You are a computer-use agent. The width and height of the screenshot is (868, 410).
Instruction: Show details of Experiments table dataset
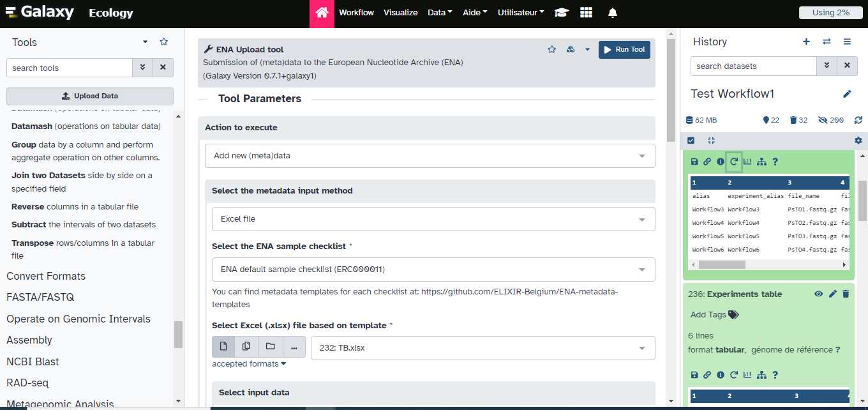(721, 375)
